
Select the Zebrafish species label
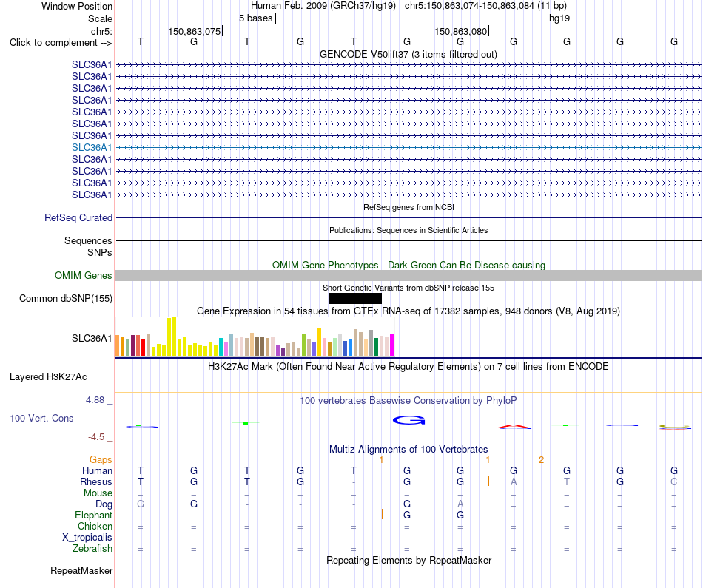(92, 548)
